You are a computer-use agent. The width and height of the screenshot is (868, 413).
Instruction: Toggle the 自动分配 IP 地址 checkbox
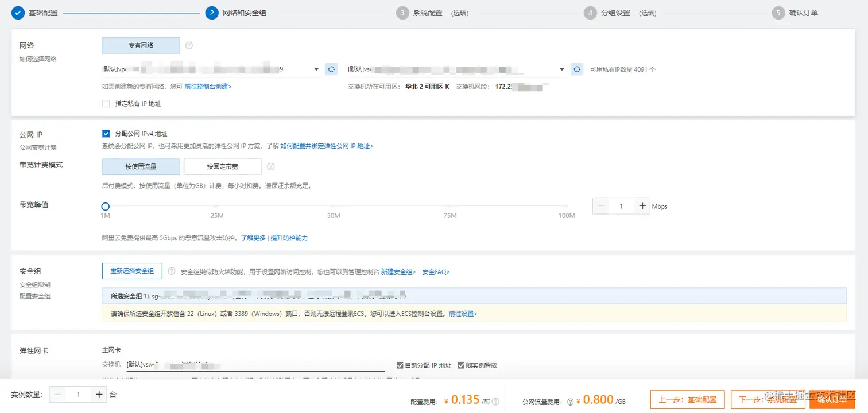pyautogui.click(x=400, y=365)
